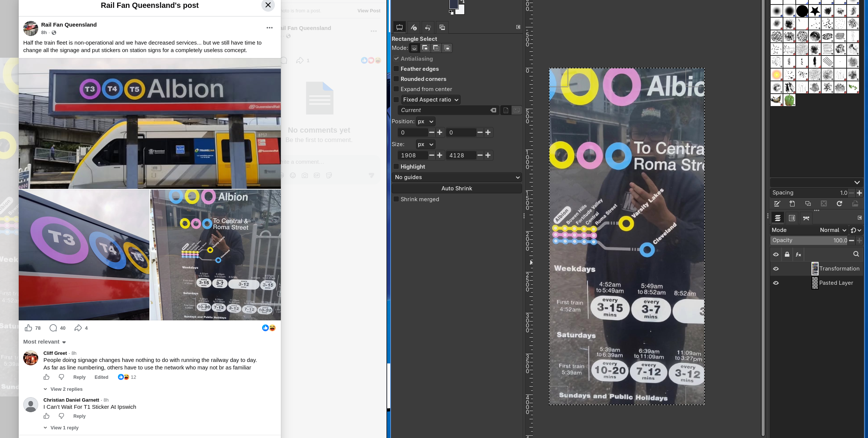Close the Rail Fan Queensland post dialog
Viewport: 868px width, 438px height.
pyautogui.click(x=268, y=5)
